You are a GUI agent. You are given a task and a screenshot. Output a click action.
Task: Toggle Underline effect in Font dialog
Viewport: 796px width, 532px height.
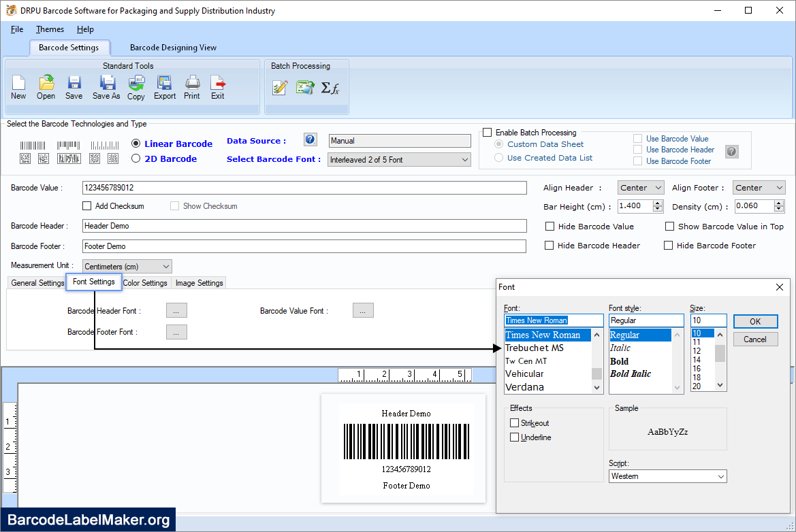click(514, 437)
